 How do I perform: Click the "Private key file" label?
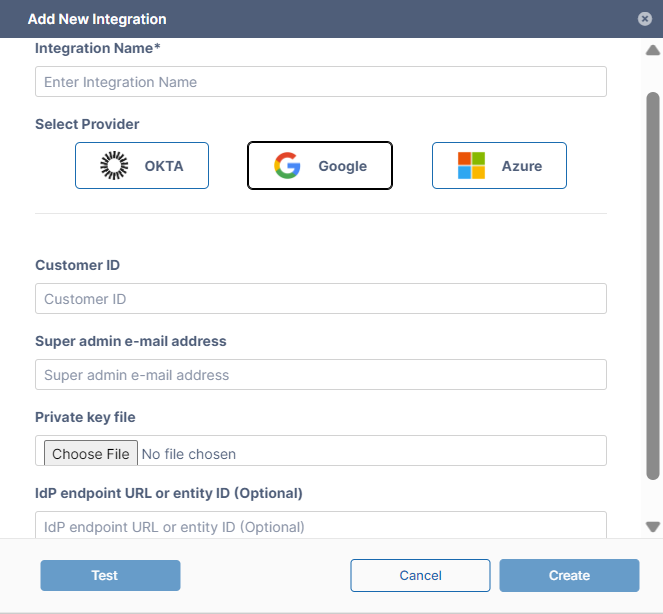pos(85,417)
